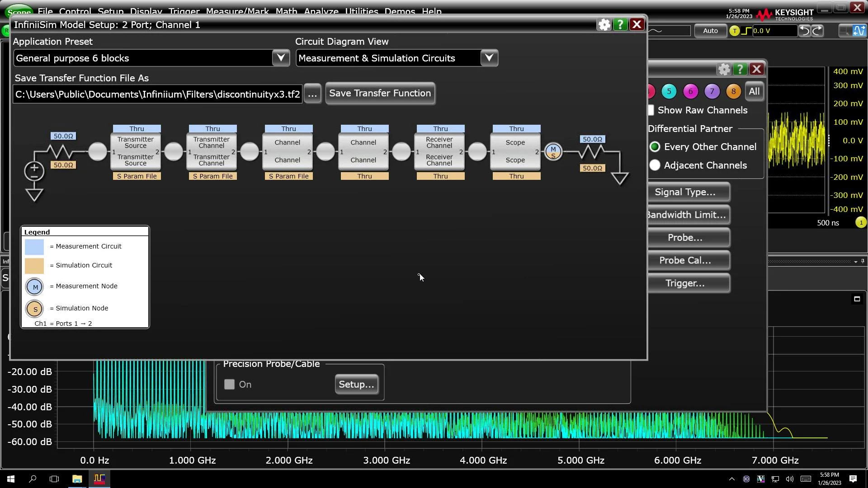Click Thru label below Receiver Channel block
The image size is (868, 488).
441,176
